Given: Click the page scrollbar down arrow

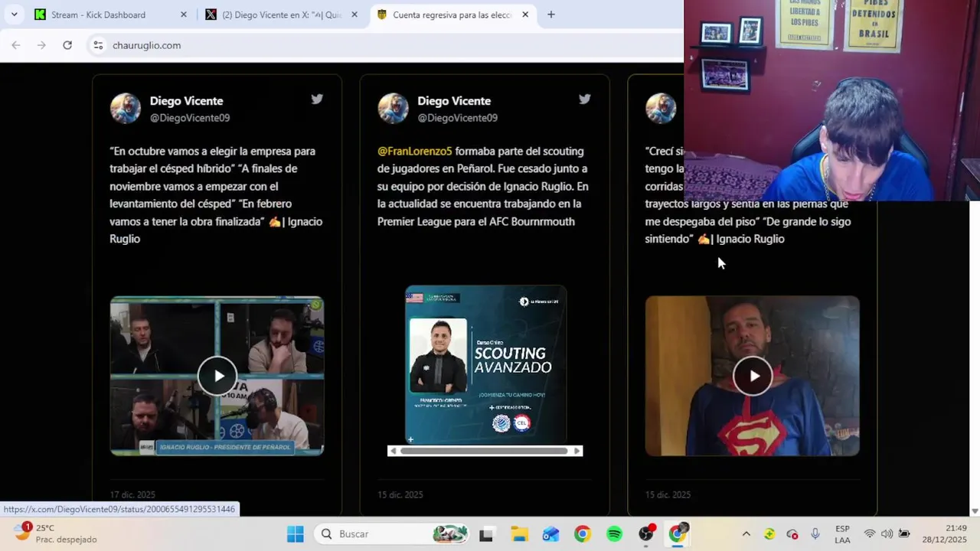Looking at the screenshot, I should coord(975,510).
